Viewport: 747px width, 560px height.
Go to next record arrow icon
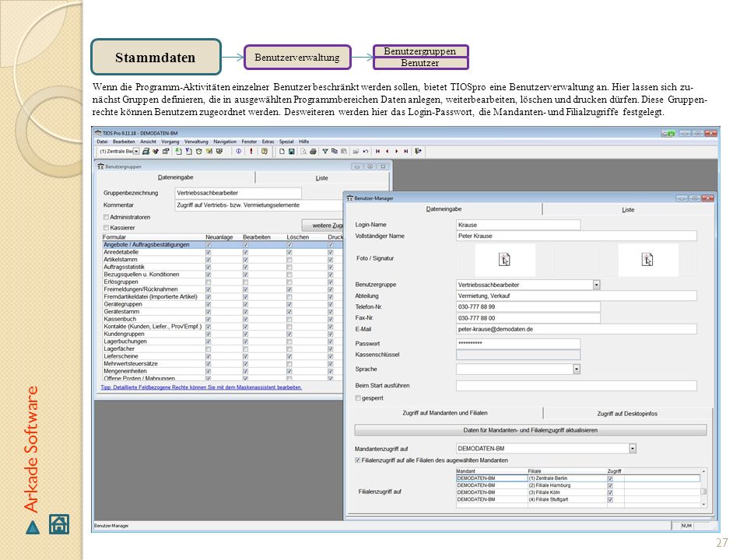tap(396, 152)
